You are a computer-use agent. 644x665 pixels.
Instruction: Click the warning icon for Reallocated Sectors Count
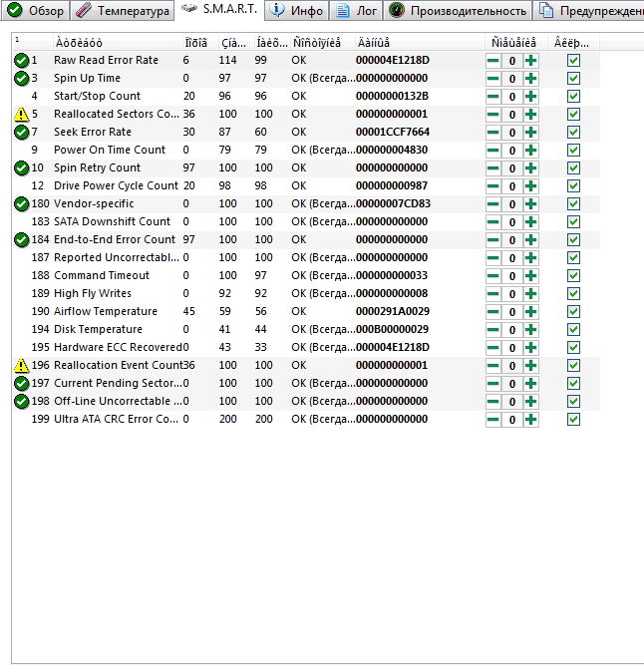click(21, 114)
